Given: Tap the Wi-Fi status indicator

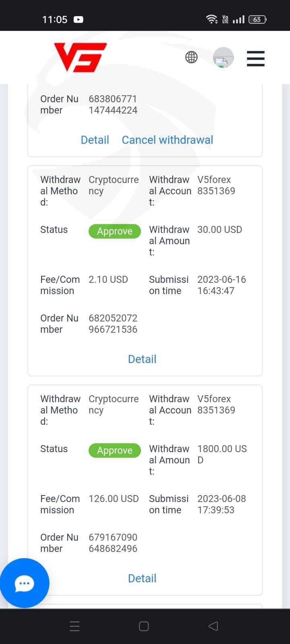Looking at the screenshot, I should coord(211,19).
